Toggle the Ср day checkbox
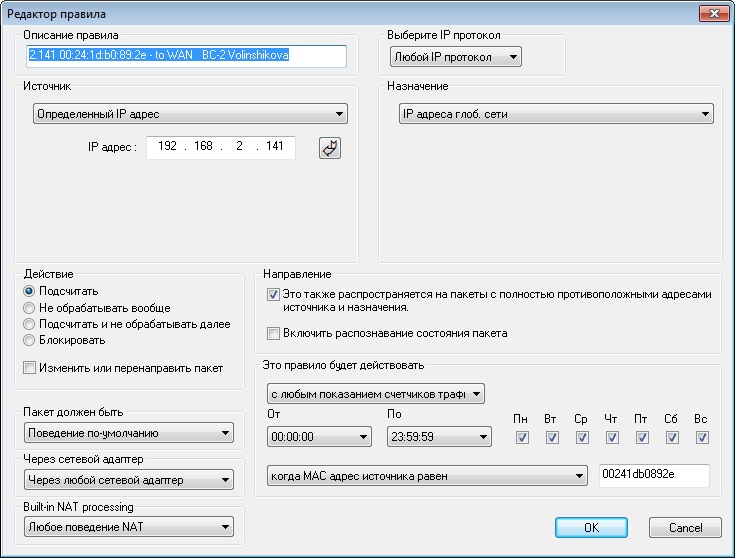Image resolution: width=735 pixels, height=558 pixels. (x=582, y=437)
